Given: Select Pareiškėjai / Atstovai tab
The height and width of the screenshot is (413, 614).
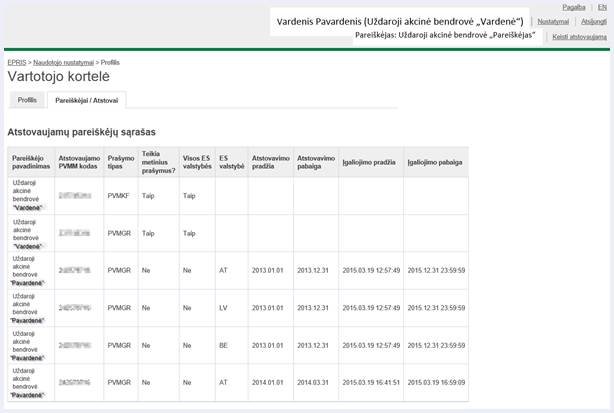Looking at the screenshot, I should [87, 100].
